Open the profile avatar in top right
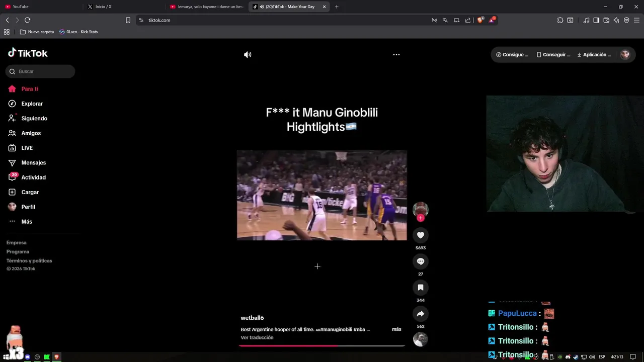 tap(625, 55)
